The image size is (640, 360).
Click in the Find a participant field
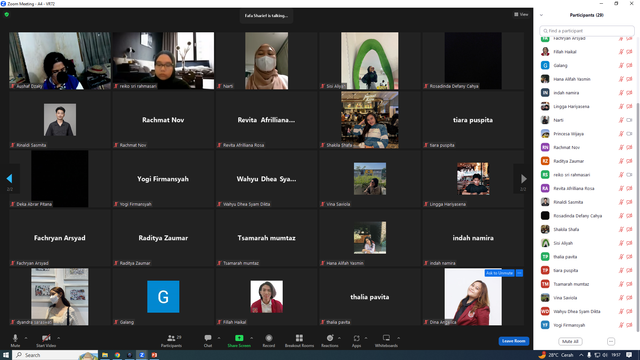tap(587, 31)
